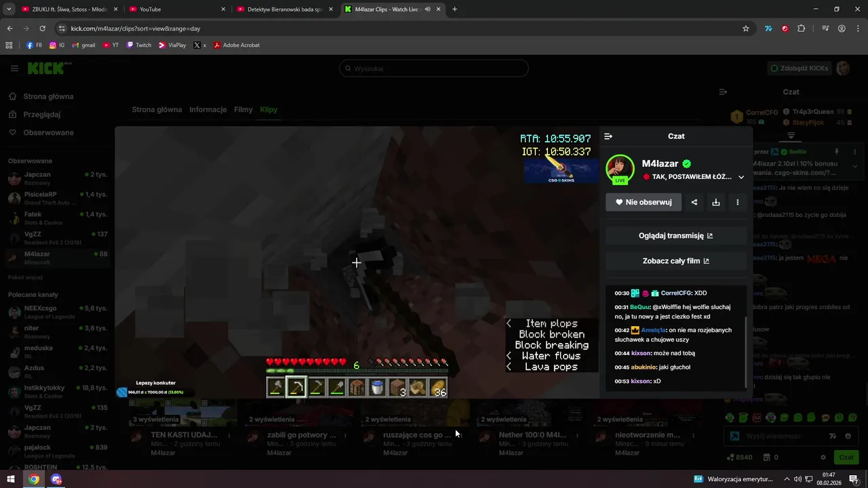Open Strona główna in left sidebar

point(48,96)
